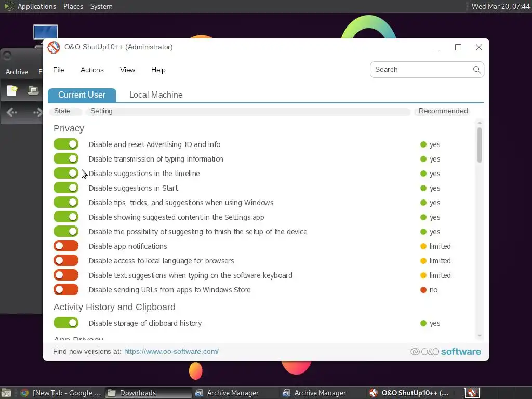Enable text suggestions on software keyboard switch

click(66, 275)
